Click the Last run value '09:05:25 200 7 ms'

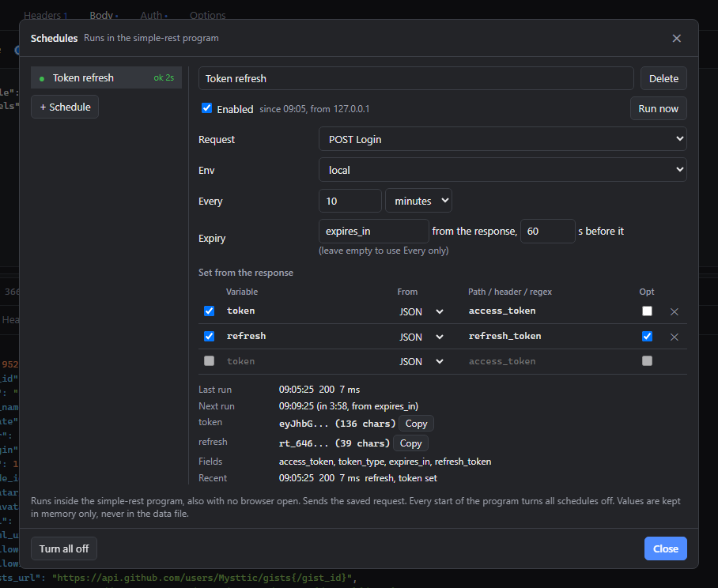tap(319, 390)
